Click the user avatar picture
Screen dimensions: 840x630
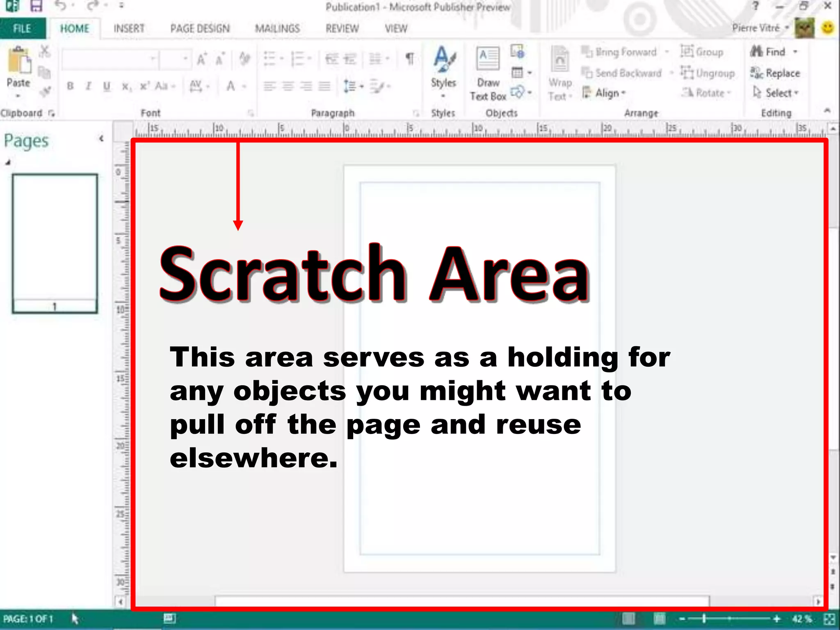[804, 28]
